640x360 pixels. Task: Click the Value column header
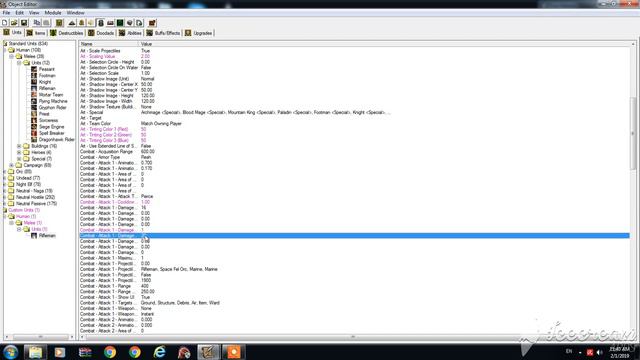point(385,44)
